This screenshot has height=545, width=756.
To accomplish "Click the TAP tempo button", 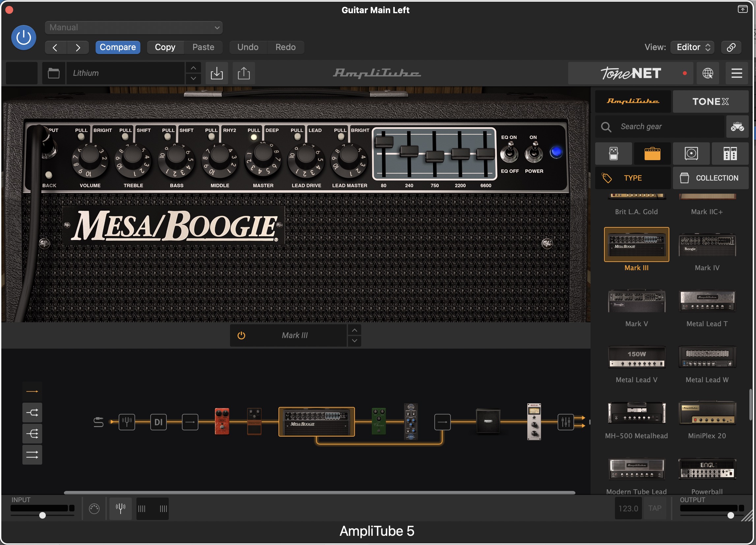I will coord(655,508).
